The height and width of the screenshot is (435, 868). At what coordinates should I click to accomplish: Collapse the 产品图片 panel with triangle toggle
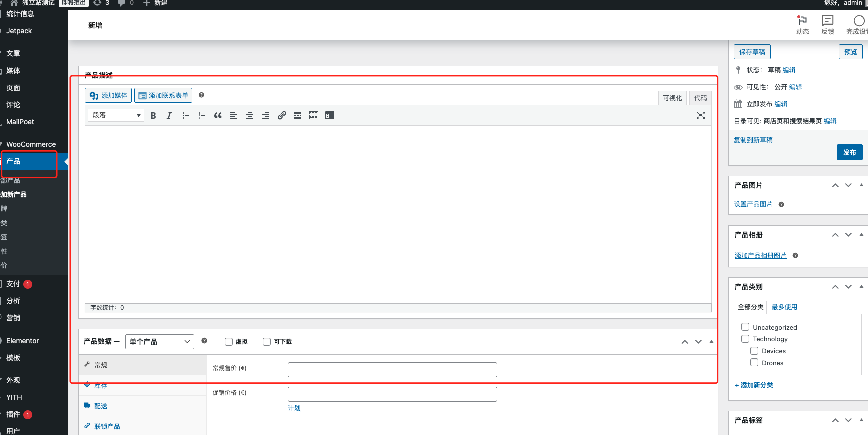click(x=861, y=185)
